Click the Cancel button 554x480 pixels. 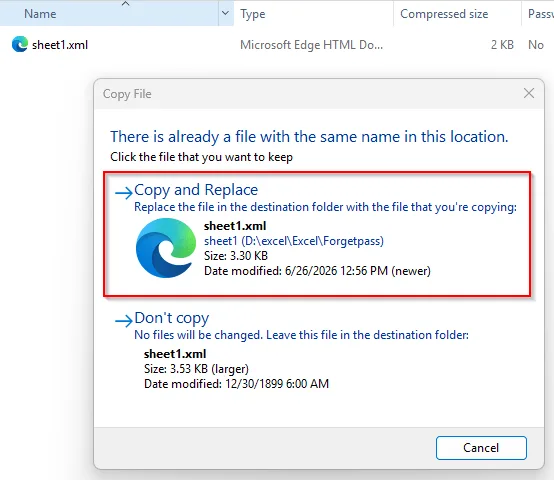pyautogui.click(x=481, y=448)
